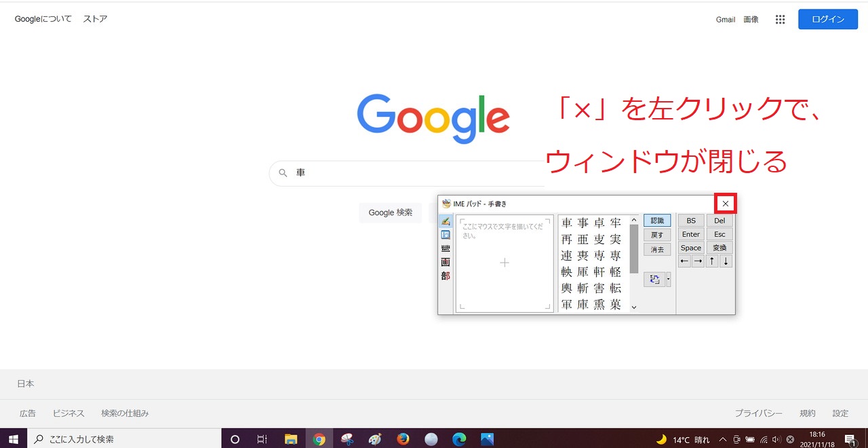Select candidate kanji 軍 in the list
868x448 pixels.
pyautogui.click(x=567, y=305)
